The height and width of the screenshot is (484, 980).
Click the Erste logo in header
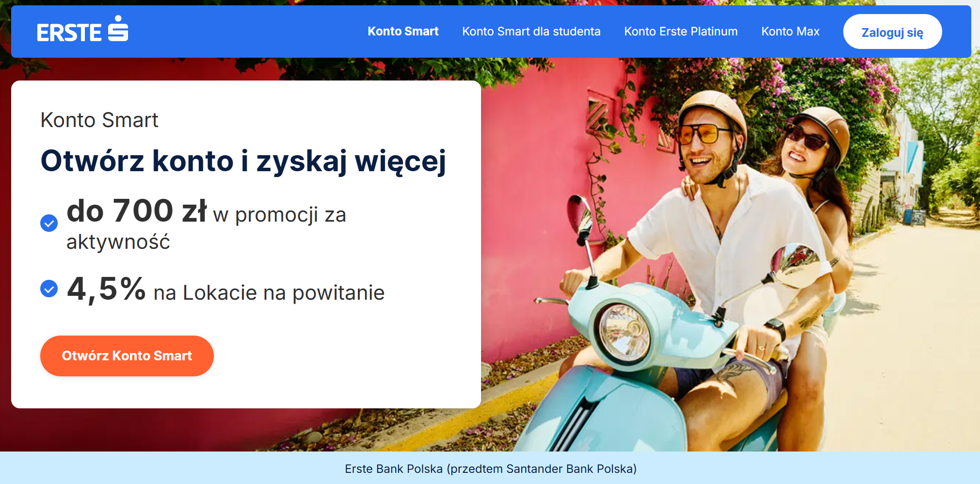(82, 29)
